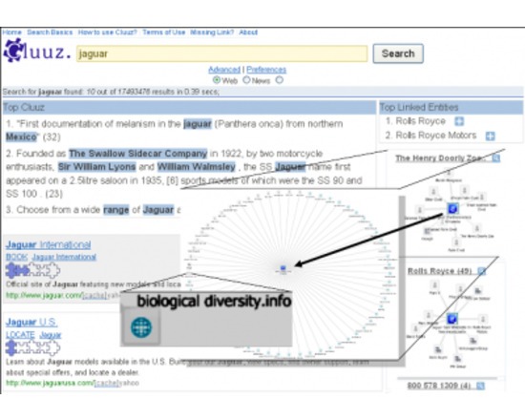The image size is (525, 420).
Task: Click the biological diversity.info globe icon
Action: coord(141,327)
